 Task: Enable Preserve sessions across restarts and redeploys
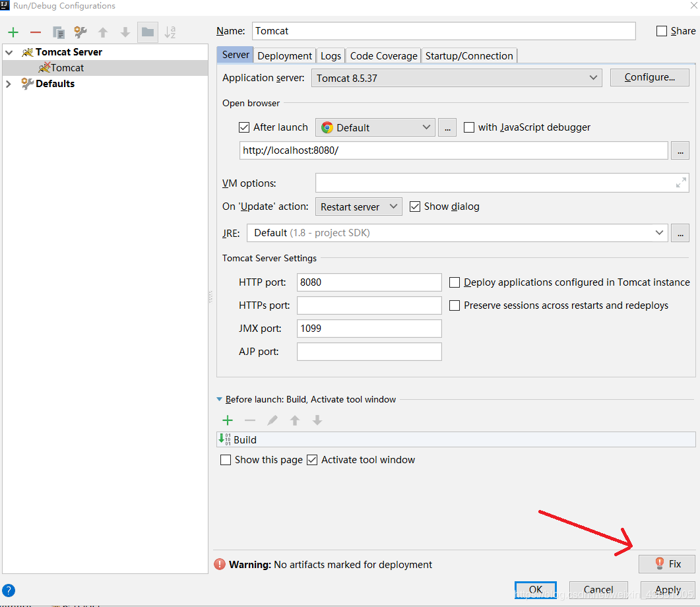[x=455, y=305]
